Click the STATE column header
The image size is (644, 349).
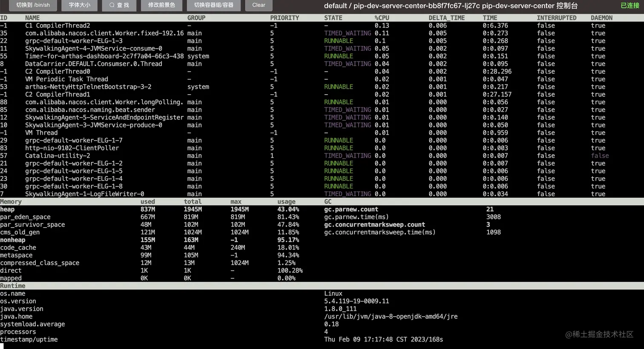click(x=333, y=18)
